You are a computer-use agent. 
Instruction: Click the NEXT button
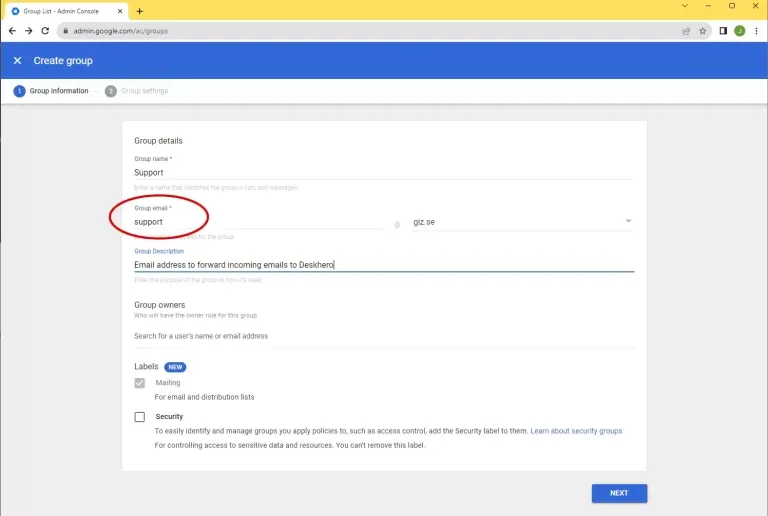pyautogui.click(x=619, y=493)
